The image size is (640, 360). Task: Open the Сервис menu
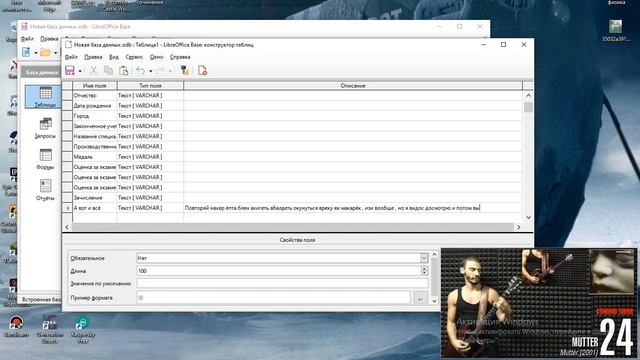click(134, 57)
